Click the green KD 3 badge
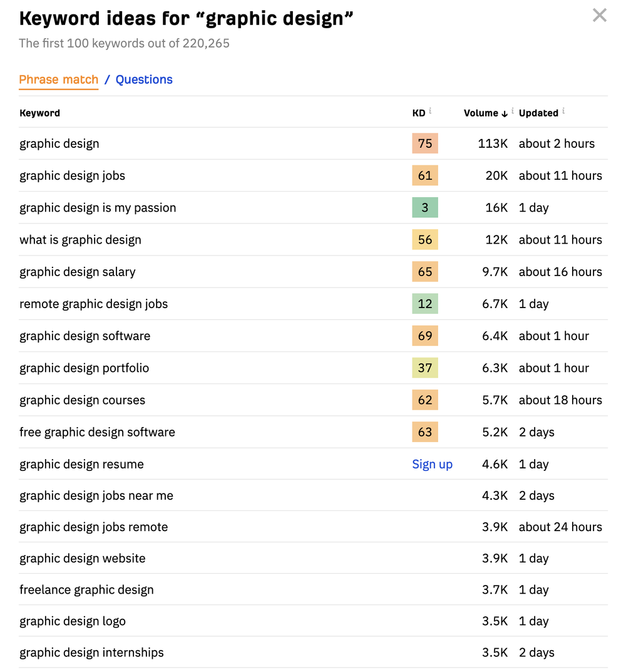Image resolution: width=626 pixels, height=672 pixels. point(425,207)
